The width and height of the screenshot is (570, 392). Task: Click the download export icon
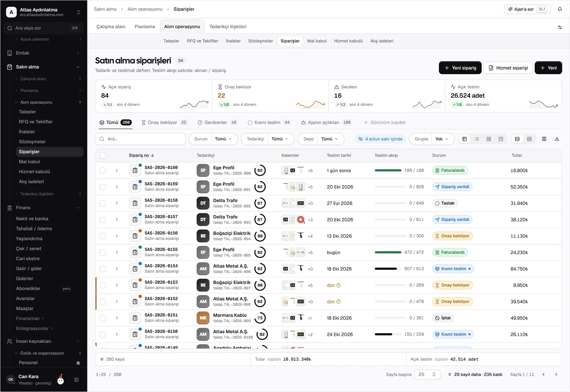[x=557, y=139]
